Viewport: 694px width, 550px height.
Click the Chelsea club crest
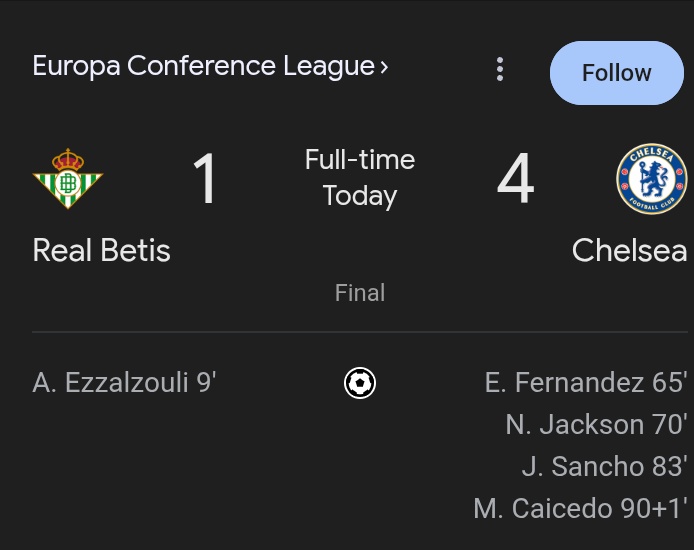point(652,178)
